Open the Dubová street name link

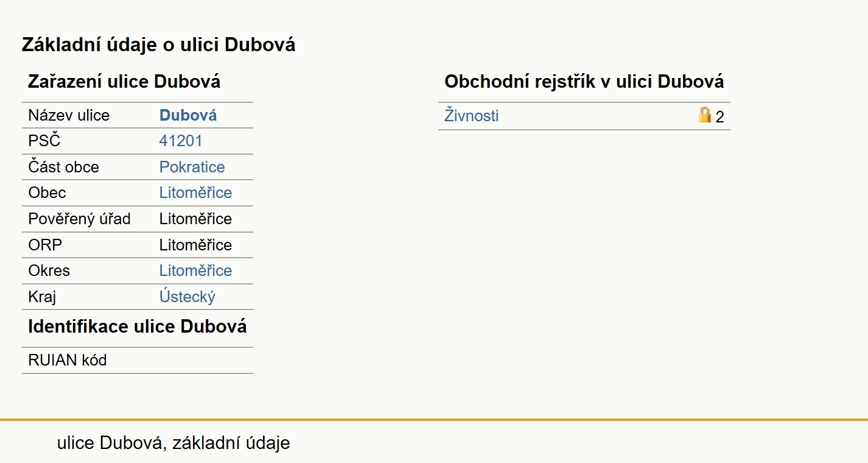pos(188,116)
